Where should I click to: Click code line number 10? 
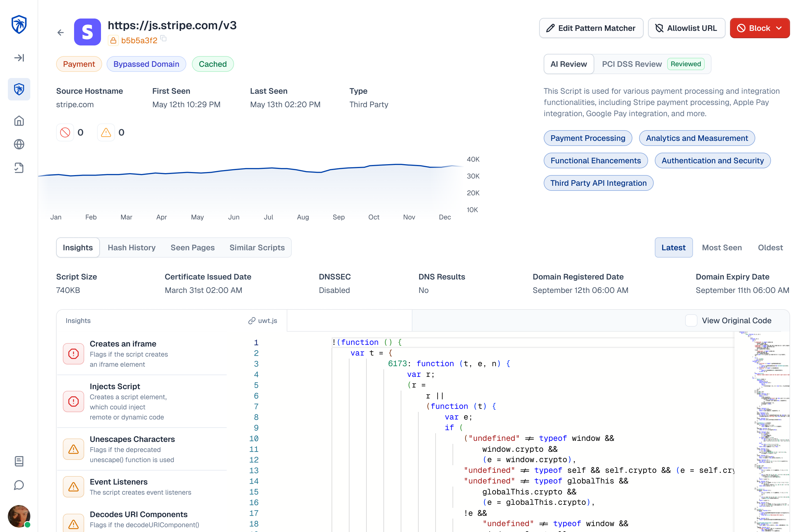254,438
